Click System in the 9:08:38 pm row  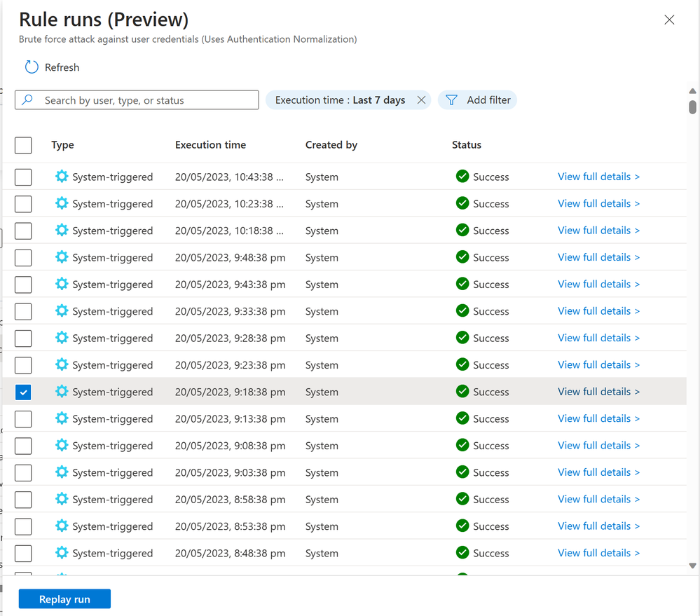pyautogui.click(x=322, y=446)
